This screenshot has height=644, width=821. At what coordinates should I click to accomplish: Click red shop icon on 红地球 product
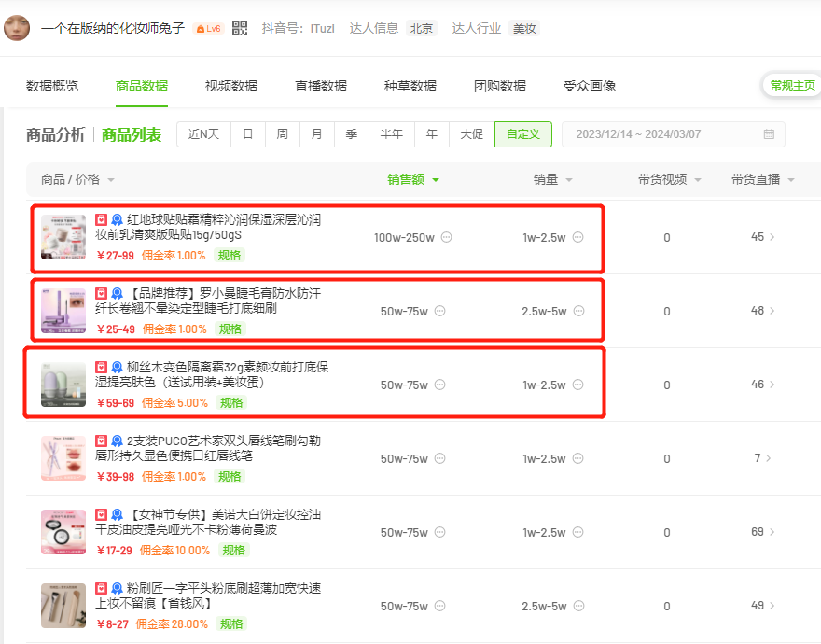[101, 219]
